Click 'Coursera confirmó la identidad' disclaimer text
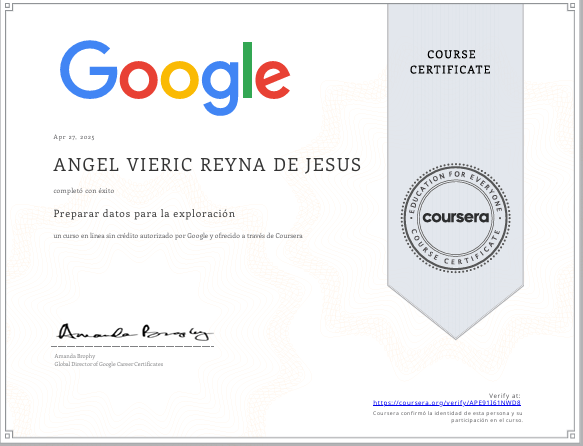583x446 pixels. (x=448, y=417)
